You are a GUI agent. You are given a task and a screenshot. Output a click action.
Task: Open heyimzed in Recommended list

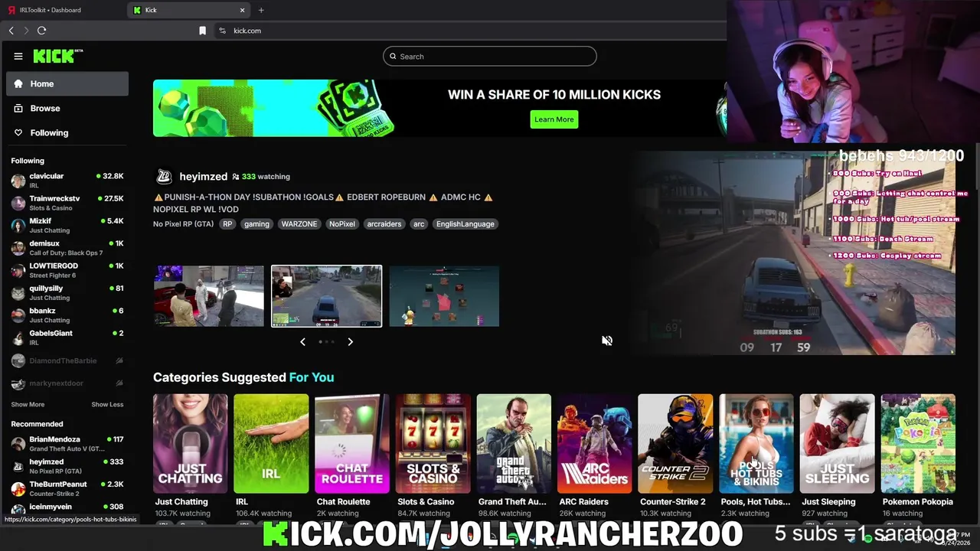(x=67, y=466)
